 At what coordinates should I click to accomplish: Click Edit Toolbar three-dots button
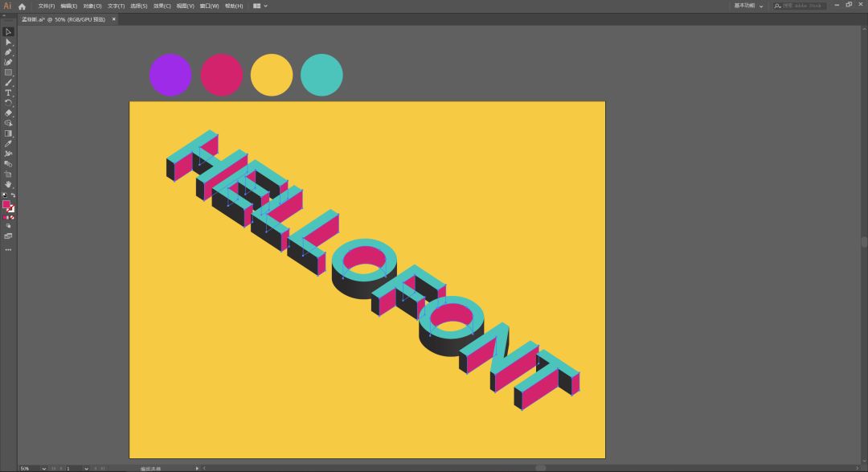point(8,249)
